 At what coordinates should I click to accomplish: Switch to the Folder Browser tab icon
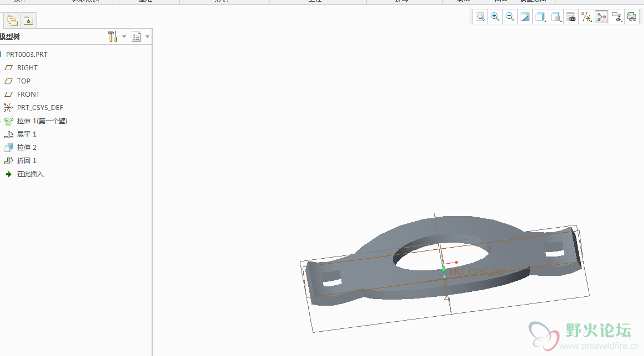tap(12, 20)
